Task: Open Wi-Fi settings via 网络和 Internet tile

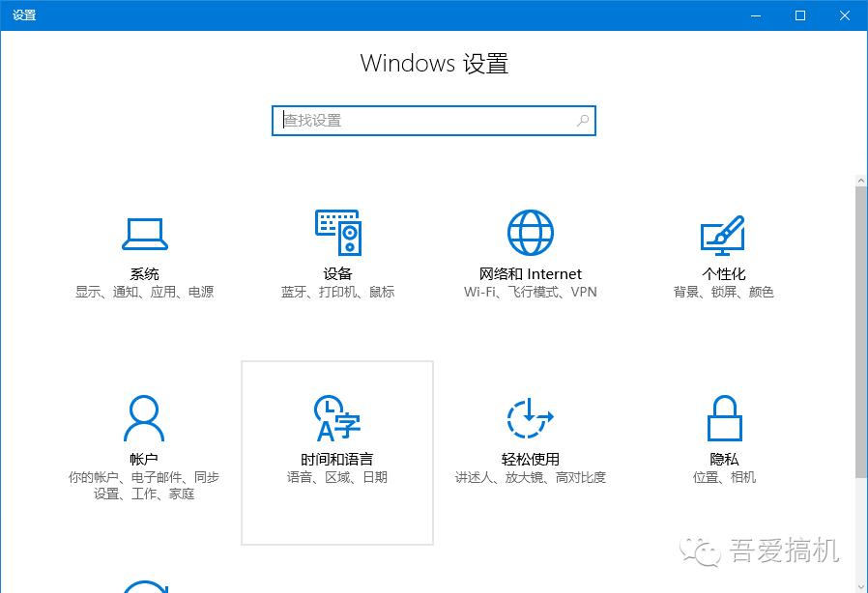Action: [x=479, y=291]
